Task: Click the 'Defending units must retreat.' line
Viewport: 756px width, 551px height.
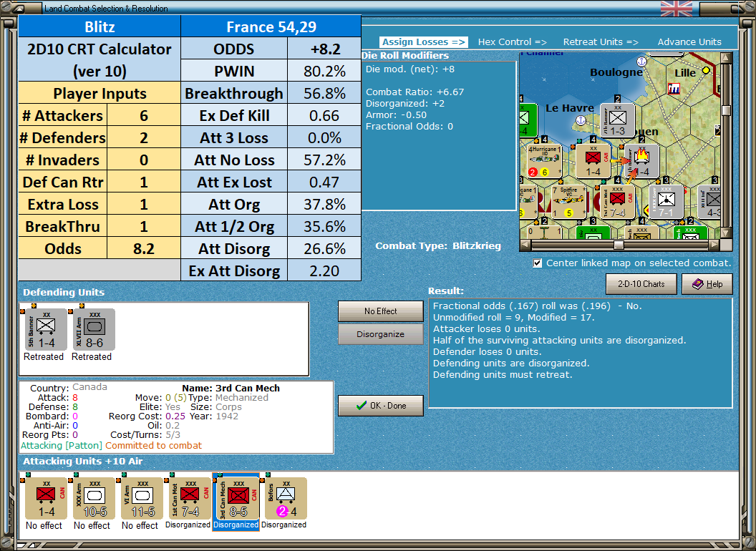Action: [x=503, y=374]
